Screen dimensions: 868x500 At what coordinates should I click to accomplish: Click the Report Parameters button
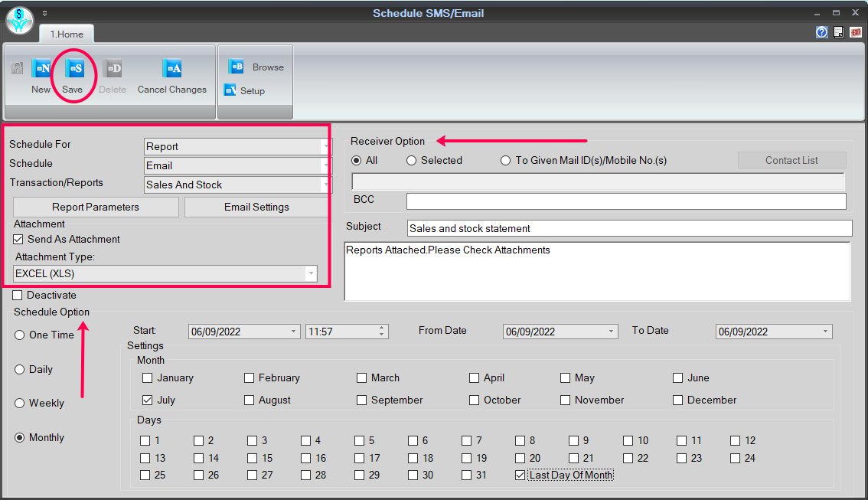(x=96, y=208)
